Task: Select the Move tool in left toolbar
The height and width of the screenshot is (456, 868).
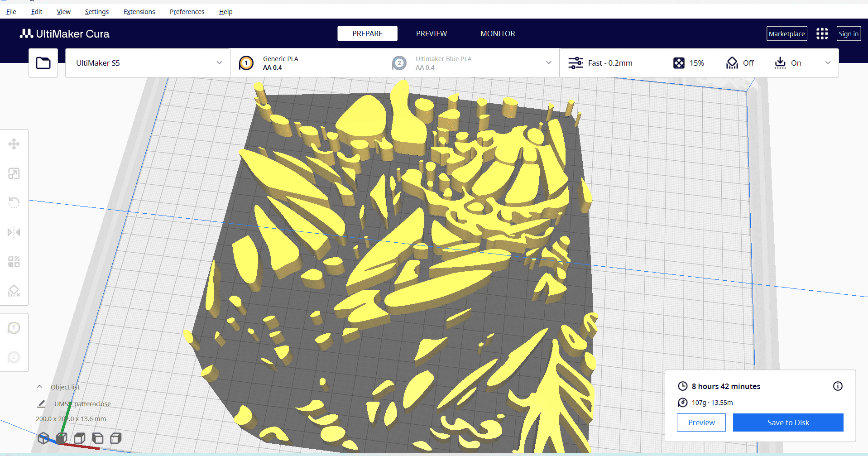Action: click(x=14, y=144)
